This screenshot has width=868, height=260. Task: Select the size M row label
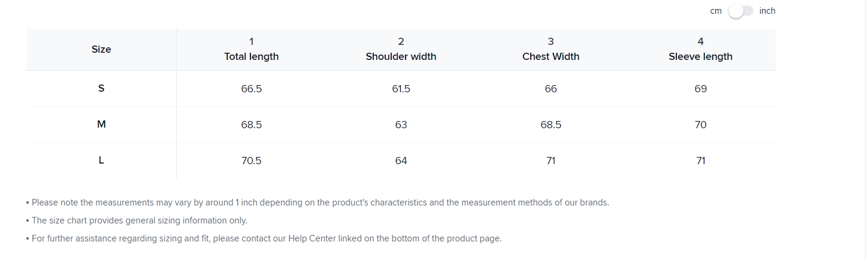pyautogui.click(x=101, y=125)
